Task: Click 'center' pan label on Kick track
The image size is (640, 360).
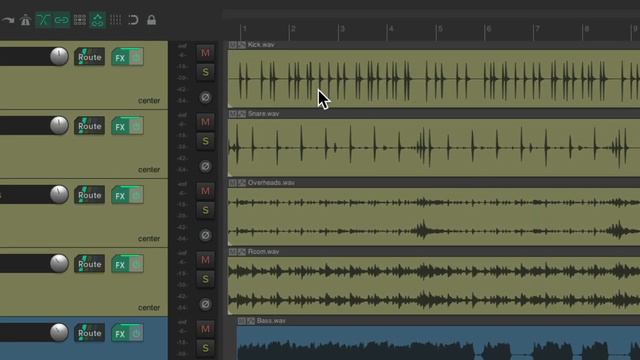Action: 149,100
